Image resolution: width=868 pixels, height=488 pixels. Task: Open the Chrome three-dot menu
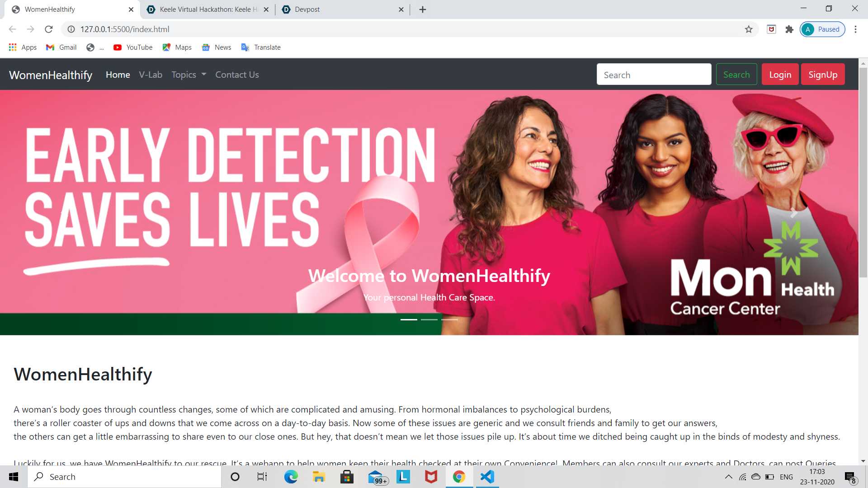[855, 29]
